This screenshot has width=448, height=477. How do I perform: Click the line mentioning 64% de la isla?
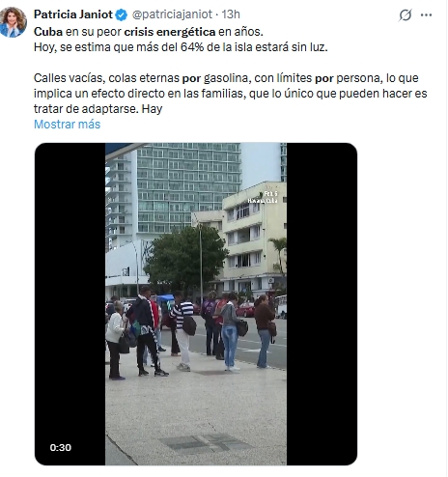(x=181, y=47)
